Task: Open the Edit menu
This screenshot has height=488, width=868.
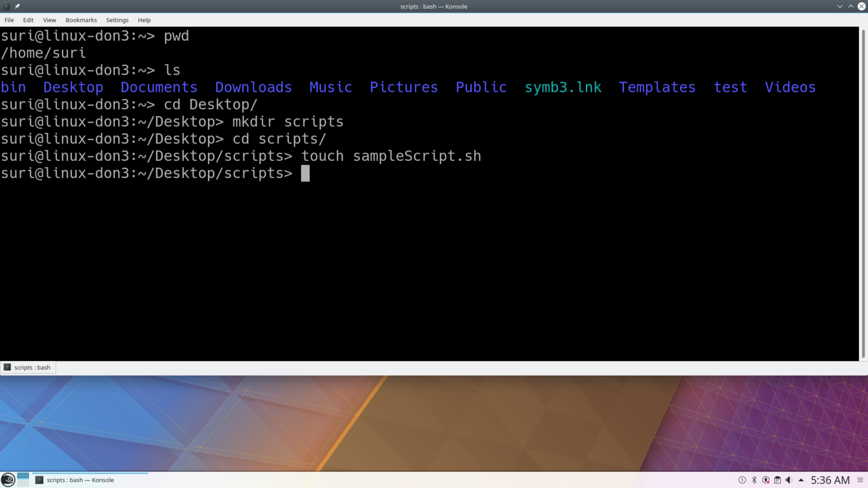Action: click(x=28, y=20)
